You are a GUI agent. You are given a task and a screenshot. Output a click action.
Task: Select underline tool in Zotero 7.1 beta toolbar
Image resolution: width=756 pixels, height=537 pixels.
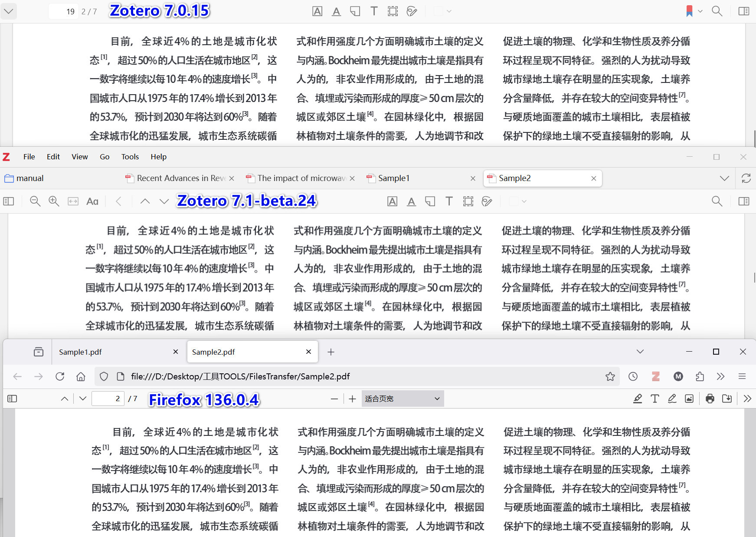[411, 201]
